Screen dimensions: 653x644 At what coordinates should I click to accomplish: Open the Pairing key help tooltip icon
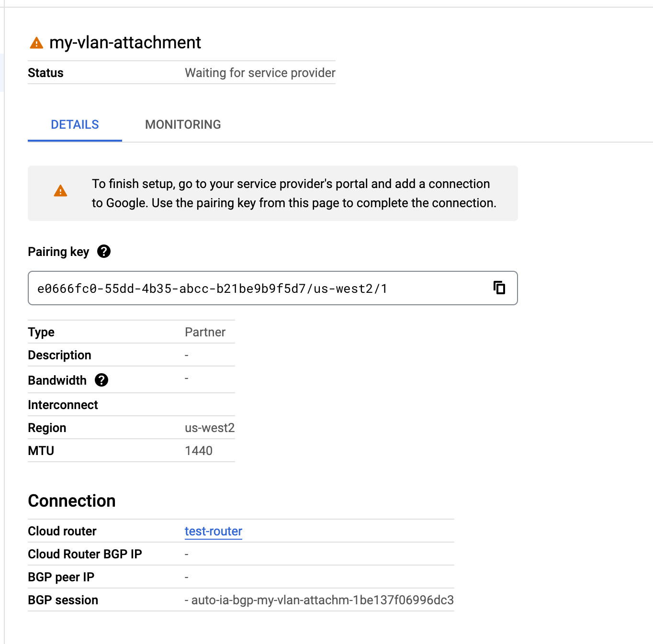[104, 251]
